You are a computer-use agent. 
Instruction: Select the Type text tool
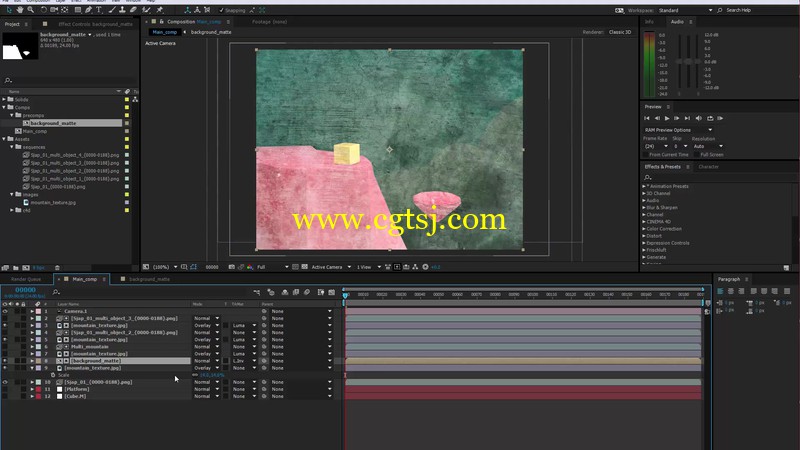tap(99, 10)
